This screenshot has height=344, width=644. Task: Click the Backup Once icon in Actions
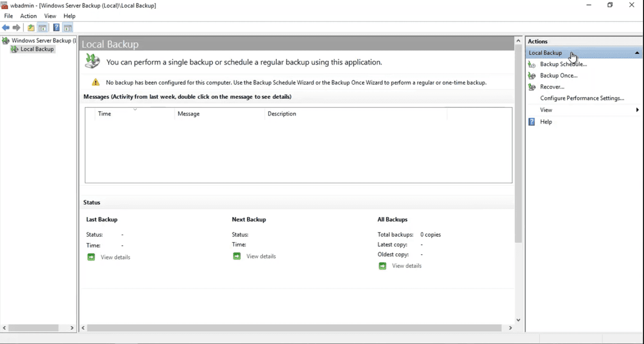[532, 76]
